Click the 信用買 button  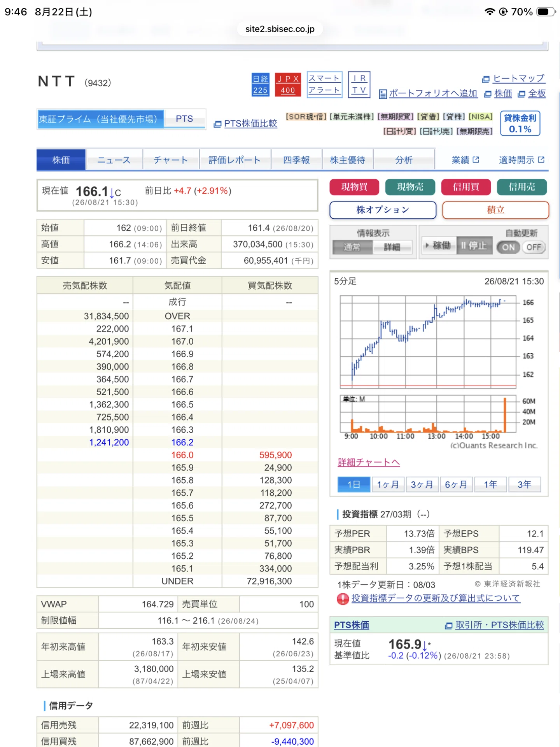tap(466, 187)
